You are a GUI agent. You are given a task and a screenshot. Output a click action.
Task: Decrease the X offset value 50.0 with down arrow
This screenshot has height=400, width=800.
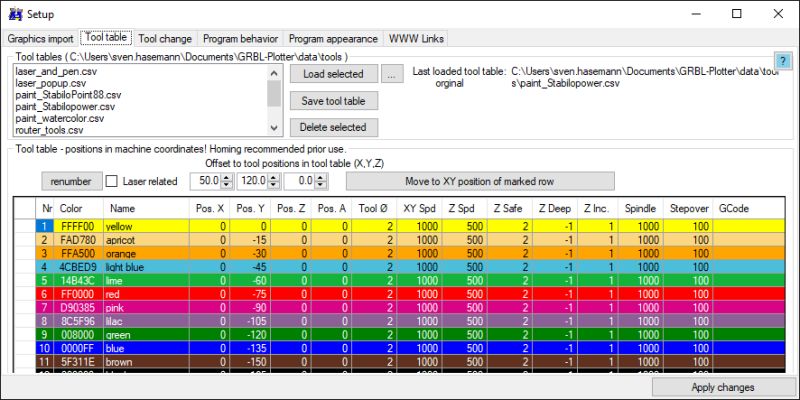[x=227, y=185]
